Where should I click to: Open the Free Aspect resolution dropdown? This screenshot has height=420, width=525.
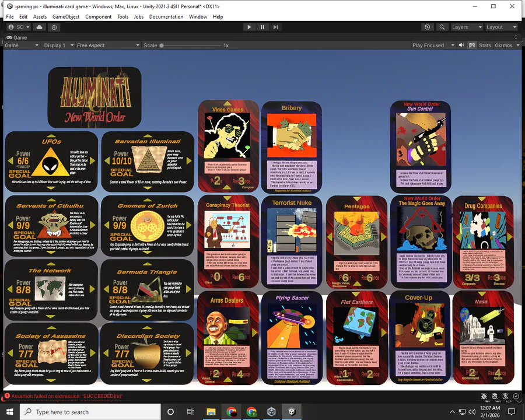coord(108,45)
